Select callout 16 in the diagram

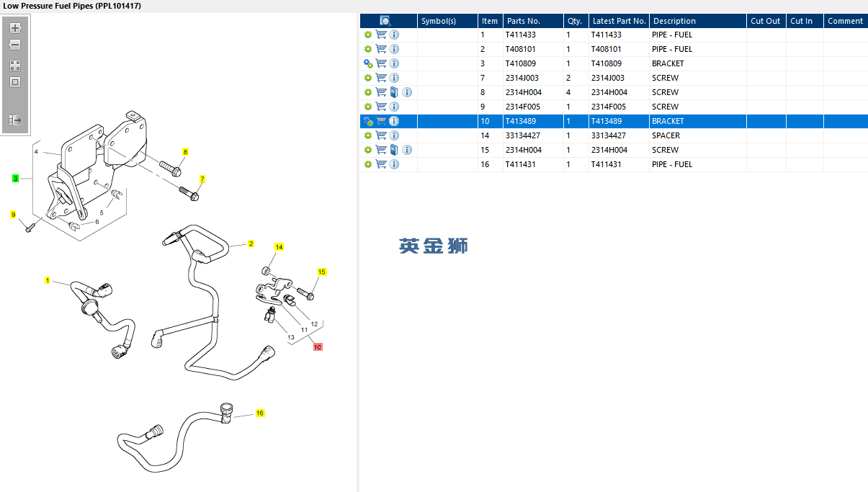tap(260, 413)
